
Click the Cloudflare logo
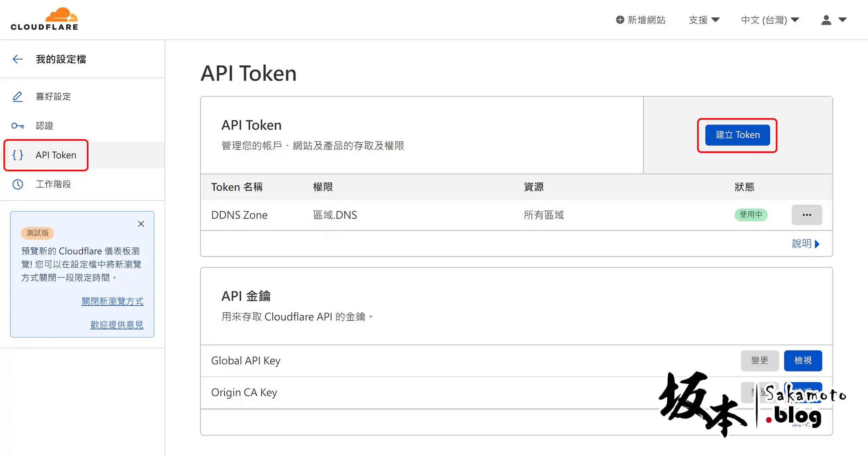pos(44,19)
